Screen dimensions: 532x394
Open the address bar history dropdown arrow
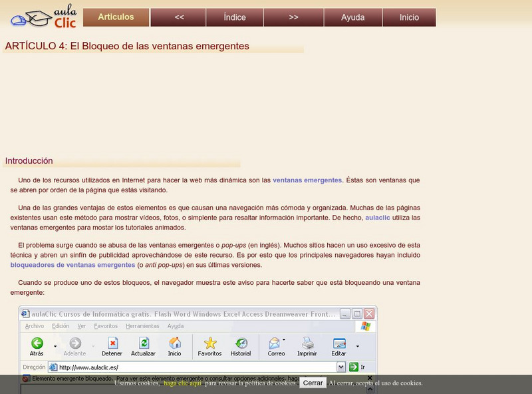[340, 366]
